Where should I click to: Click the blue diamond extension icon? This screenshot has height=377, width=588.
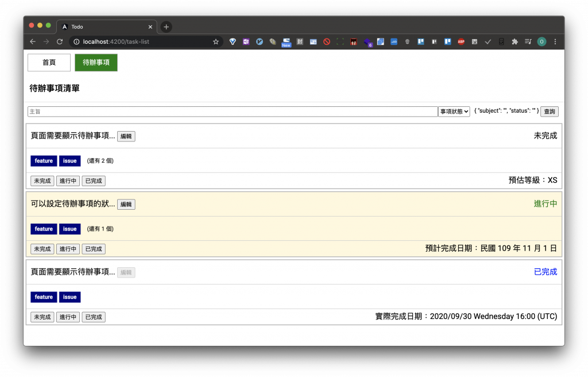click(x=233, y=42)
